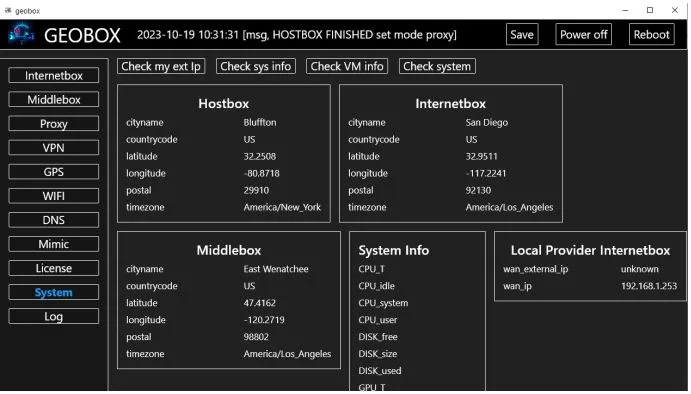Switch to the WIFI section
The height and width of the screenshot is (394, 691).
tap(54, 196)
